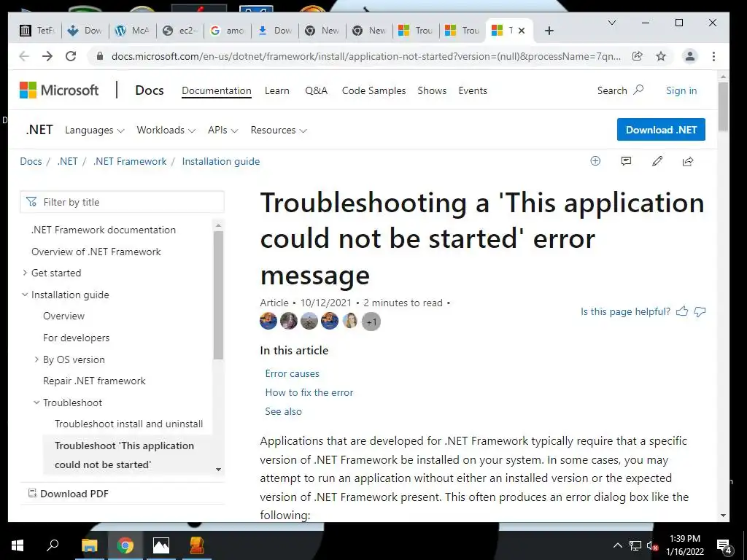Click the Download PDF link
Viewport: 747px width, 560px height.
click(69, 494)
